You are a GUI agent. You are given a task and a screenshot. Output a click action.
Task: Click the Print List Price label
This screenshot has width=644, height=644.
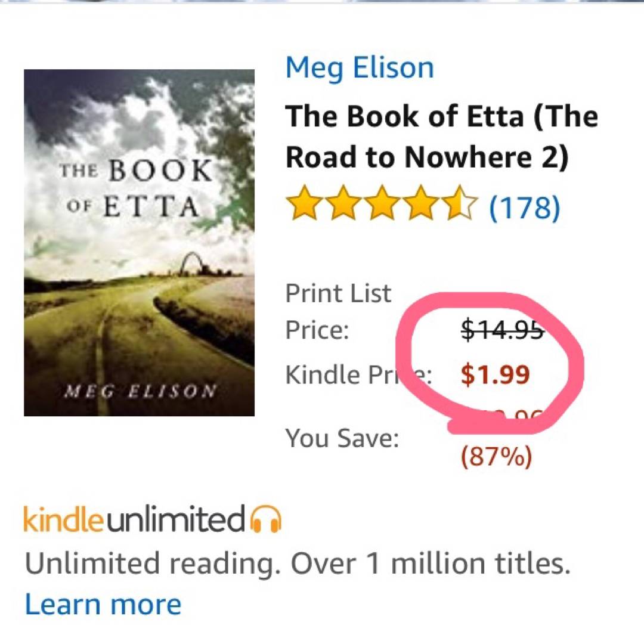point(338,311)
